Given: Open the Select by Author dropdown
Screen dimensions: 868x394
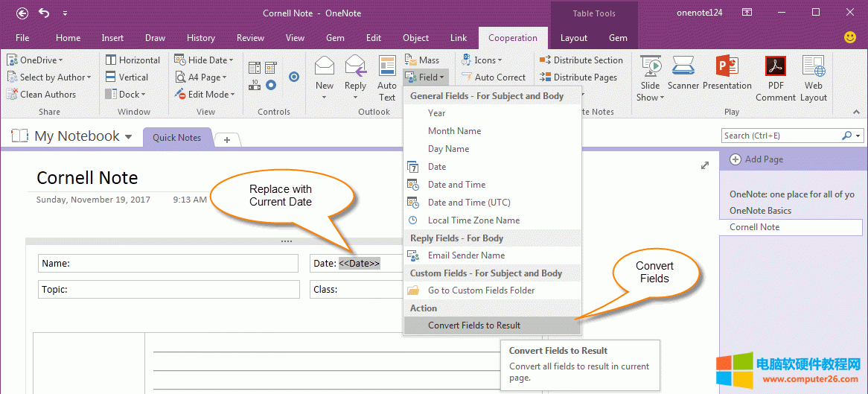Looking at the screenshot, I should [x=49, y=77].
